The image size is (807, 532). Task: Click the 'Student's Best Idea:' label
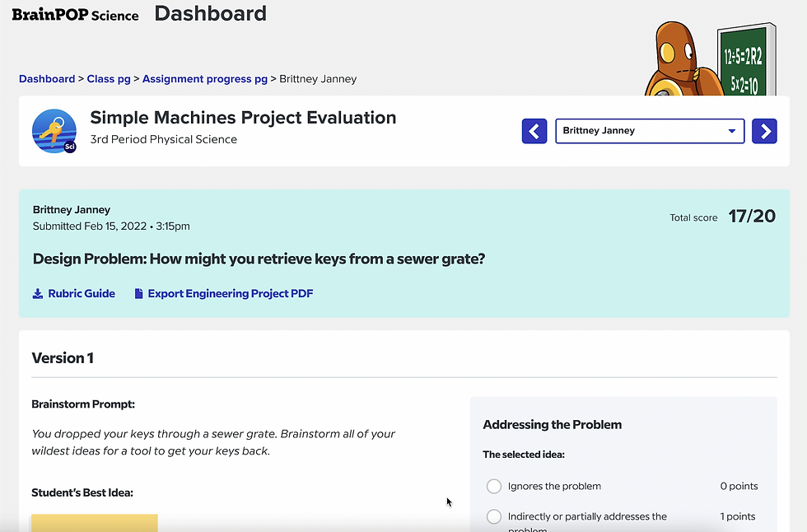click(x=82, y=493)
